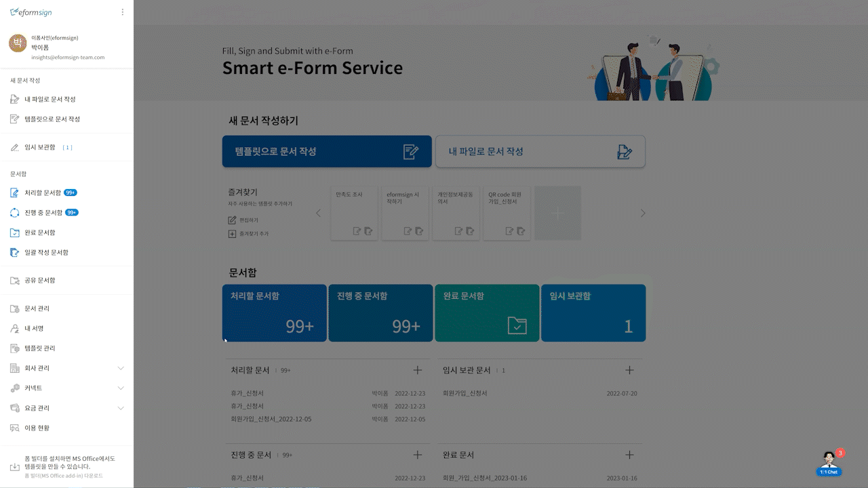Click write icon on 개인정보제공동의서 card
868x488 pixels.
tap(459, 231)
